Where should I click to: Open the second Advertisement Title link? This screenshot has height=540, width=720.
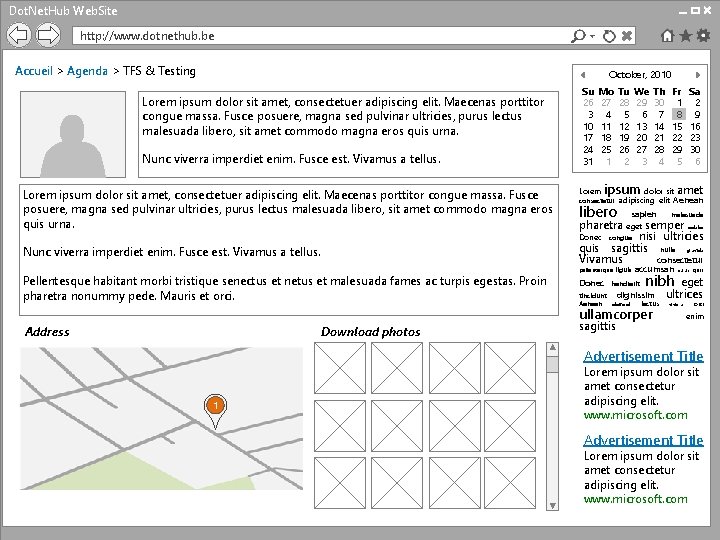[643, 440]
